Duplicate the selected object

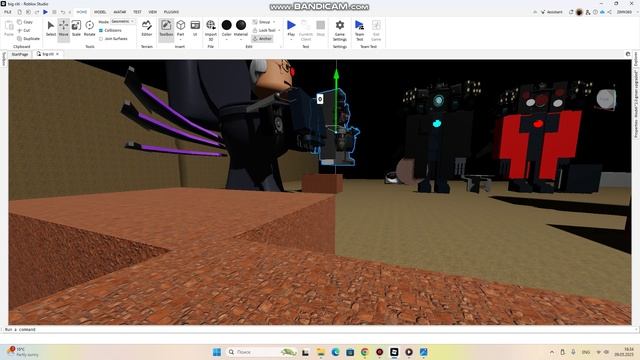(29, 38)
